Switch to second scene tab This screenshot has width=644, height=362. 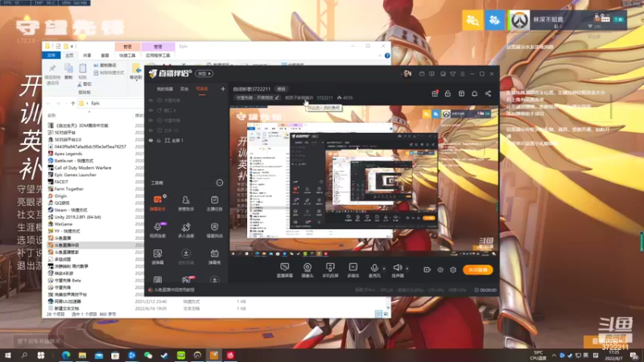[184, 88]
